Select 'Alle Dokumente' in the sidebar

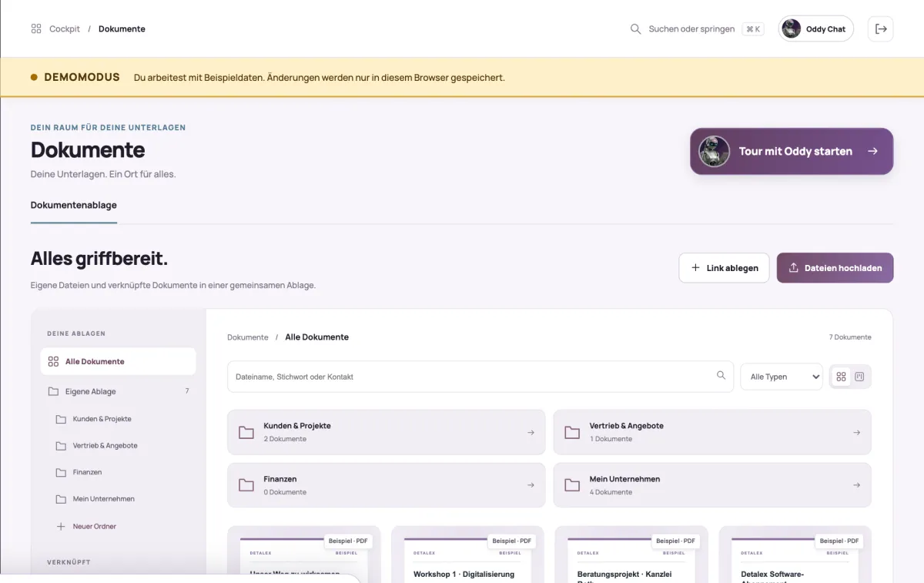pyautogui.click(x=118, y=361)
